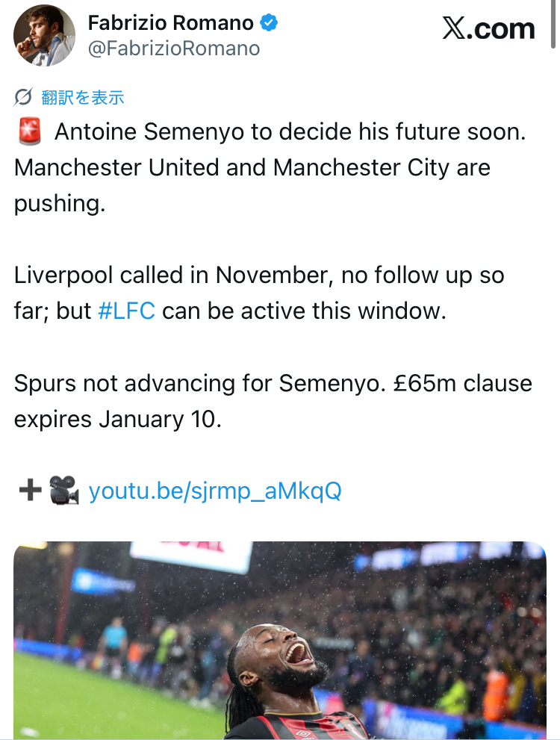Show translation via 翻訳を表示
Screen dimensions: 560x740
click(82, 97)
